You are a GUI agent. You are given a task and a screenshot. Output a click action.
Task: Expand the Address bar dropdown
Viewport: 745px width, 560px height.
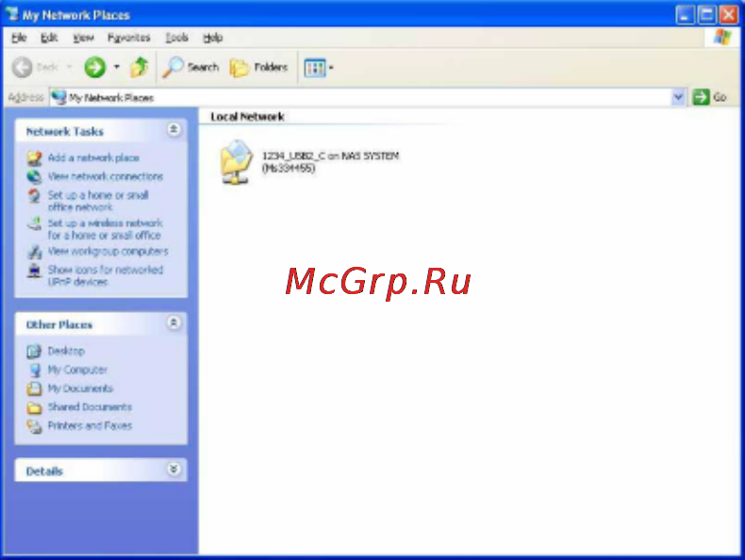[678, 97]
